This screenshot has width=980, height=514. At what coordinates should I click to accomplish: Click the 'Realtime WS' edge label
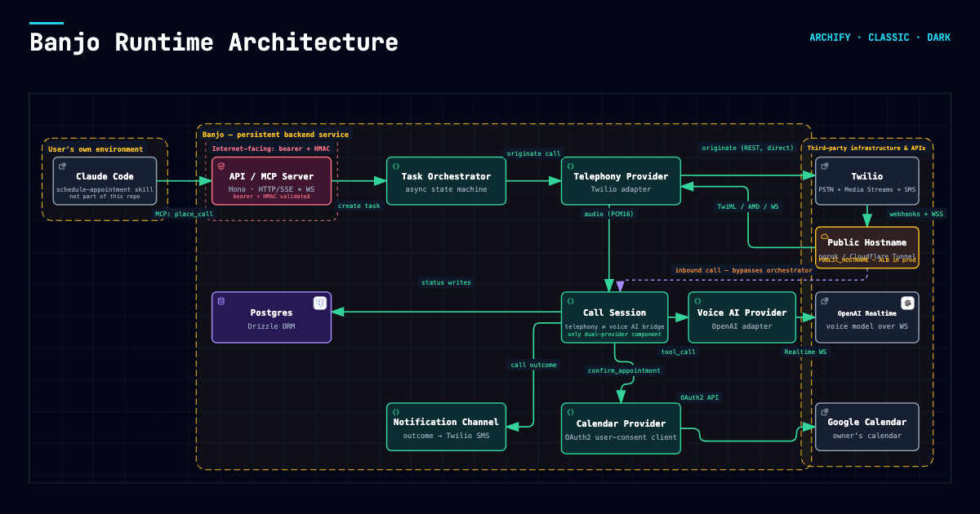[805, 352]
